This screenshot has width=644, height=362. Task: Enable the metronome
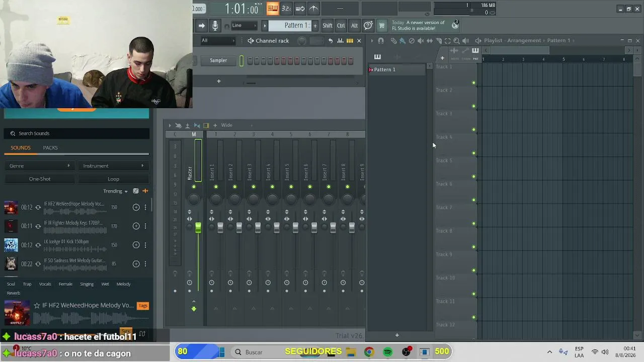[313, 8]
